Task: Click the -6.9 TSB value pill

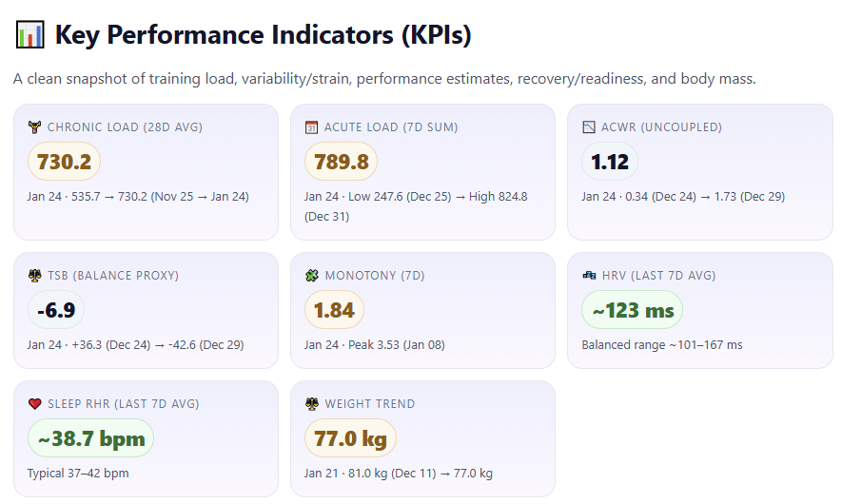Action: pos(56,310)
